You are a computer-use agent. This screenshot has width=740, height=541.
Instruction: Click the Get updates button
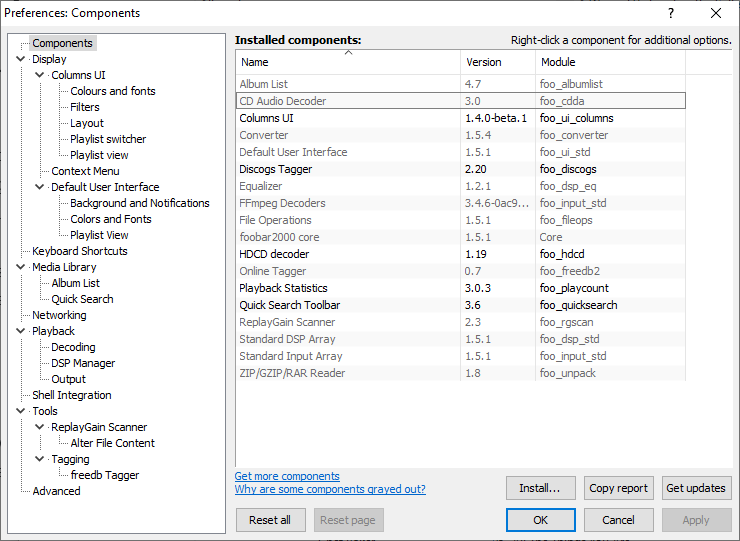[x=696, y=488]
